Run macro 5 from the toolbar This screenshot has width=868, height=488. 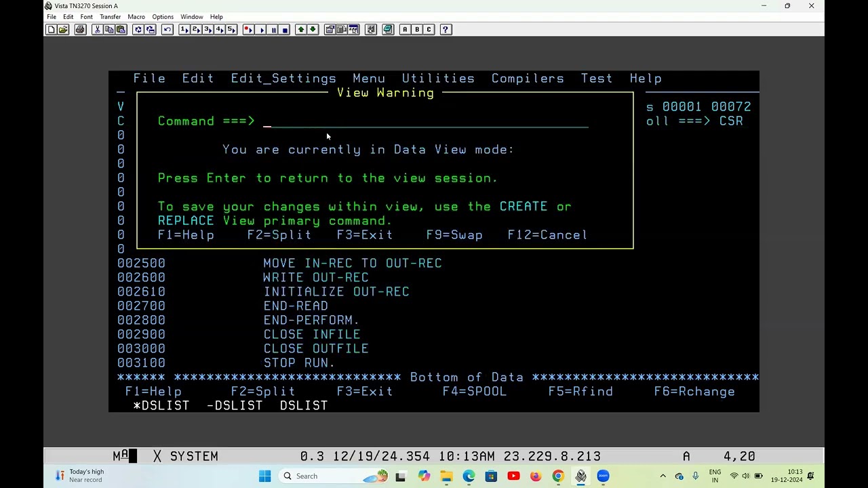pos(231,30)
